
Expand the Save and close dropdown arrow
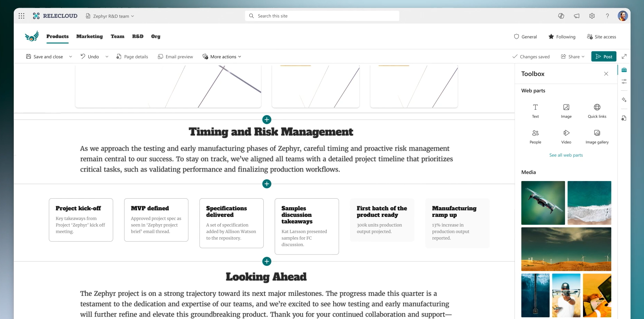click(71, 57)
